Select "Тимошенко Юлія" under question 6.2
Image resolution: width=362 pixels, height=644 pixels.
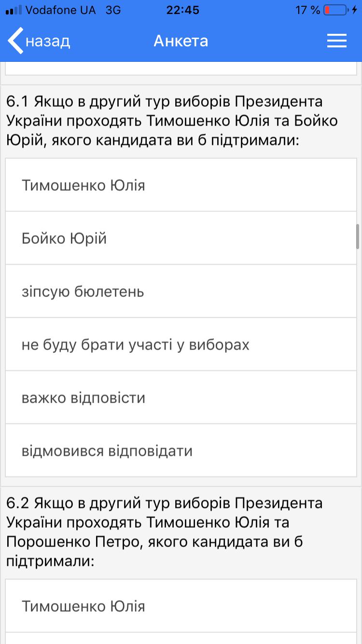[x=181, y=606]
